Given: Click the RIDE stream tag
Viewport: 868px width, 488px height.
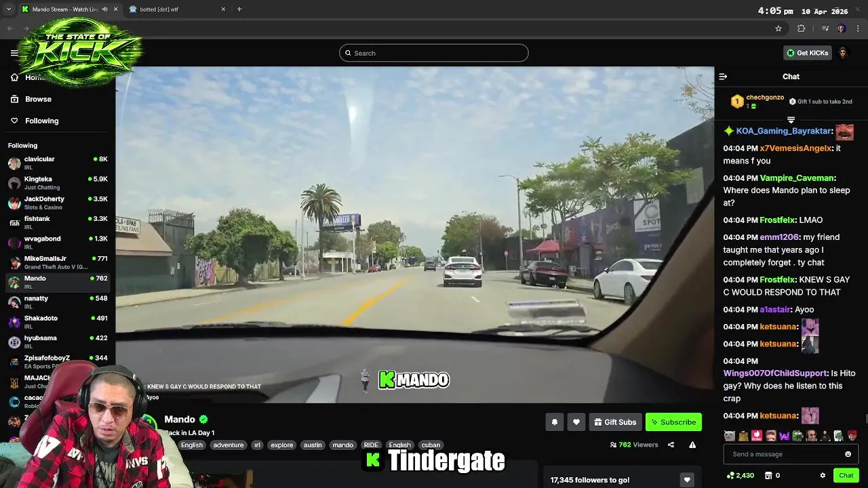Looking at the screenshot, I should (x=371, y=445).
